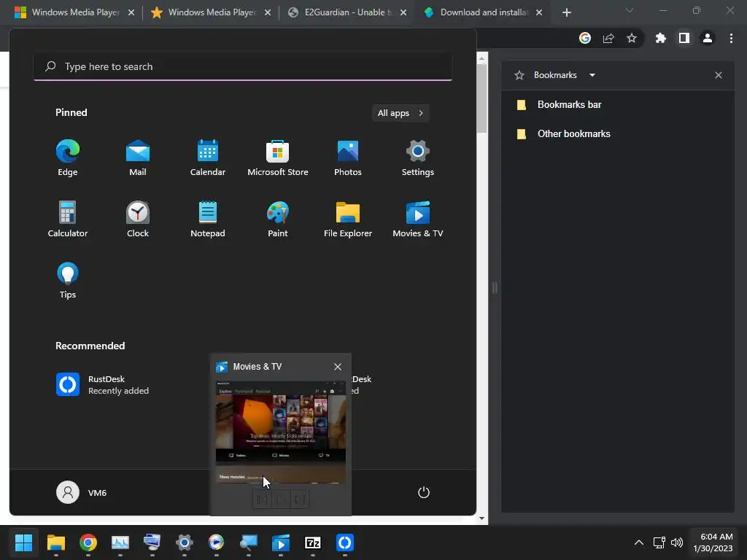Open the volume control in the tray
The image size is (747, 560).
tap(677, 542)
